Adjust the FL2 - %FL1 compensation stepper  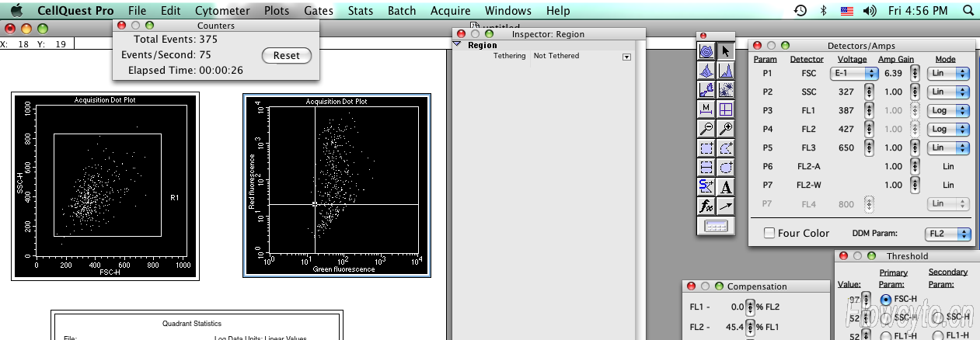(750, 327)
